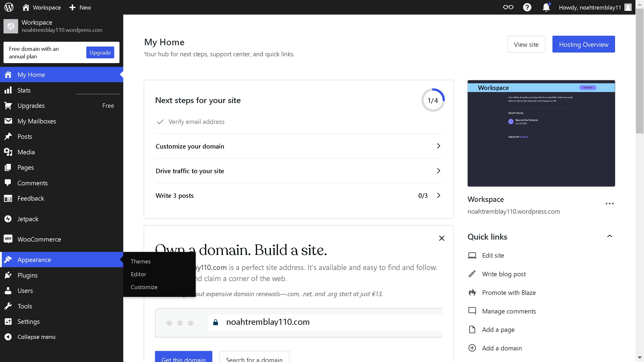
Task: Open the notifications bell
Action: [546, 7]
